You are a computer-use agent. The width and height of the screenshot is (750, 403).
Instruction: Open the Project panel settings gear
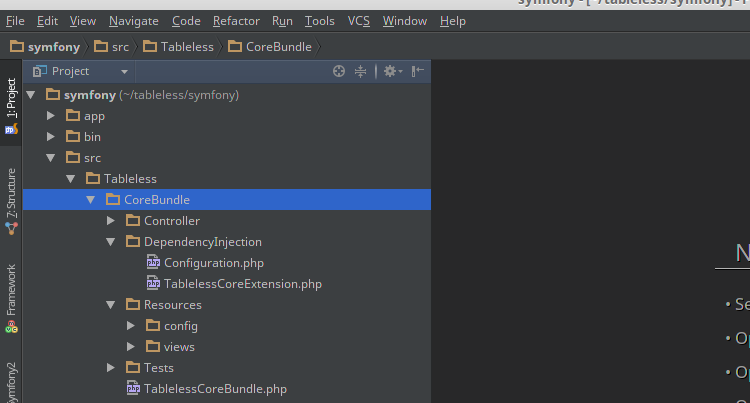[393, 71]
